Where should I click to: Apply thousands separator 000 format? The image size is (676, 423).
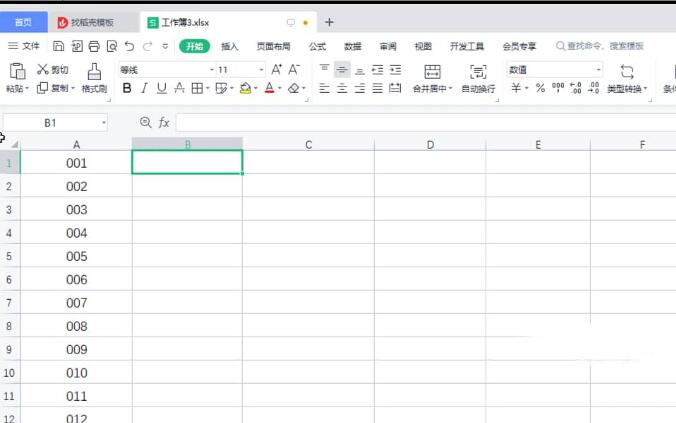click(x=558, y=88)
